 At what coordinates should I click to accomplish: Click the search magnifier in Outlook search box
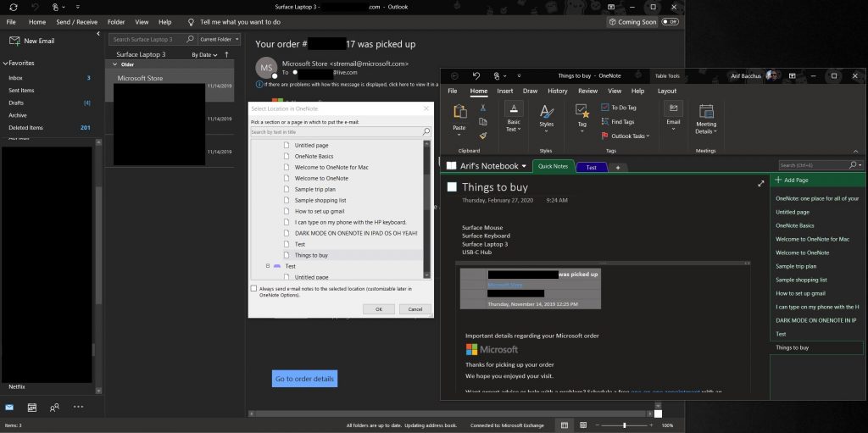coord(190,39)
